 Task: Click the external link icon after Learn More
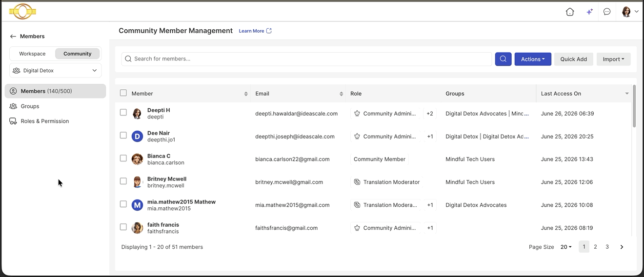tap(269, 31)
